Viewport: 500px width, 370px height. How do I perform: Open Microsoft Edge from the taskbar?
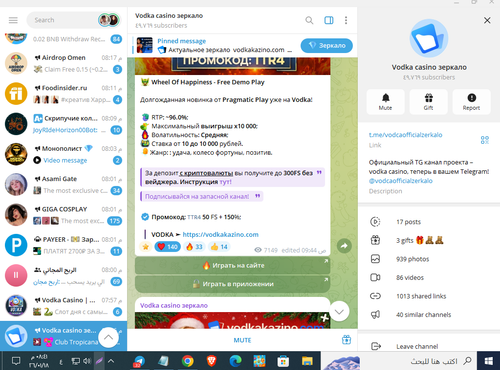click(235, 361)
